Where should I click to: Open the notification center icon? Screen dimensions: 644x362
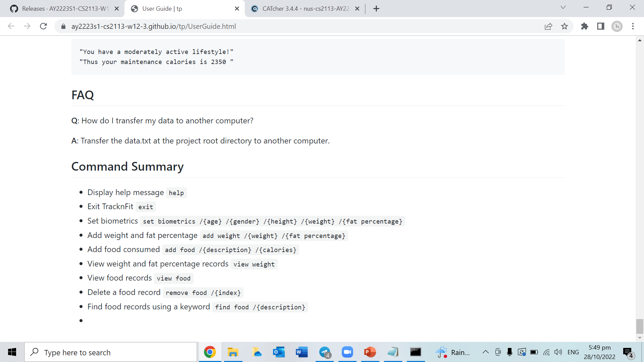coord(628,352)
